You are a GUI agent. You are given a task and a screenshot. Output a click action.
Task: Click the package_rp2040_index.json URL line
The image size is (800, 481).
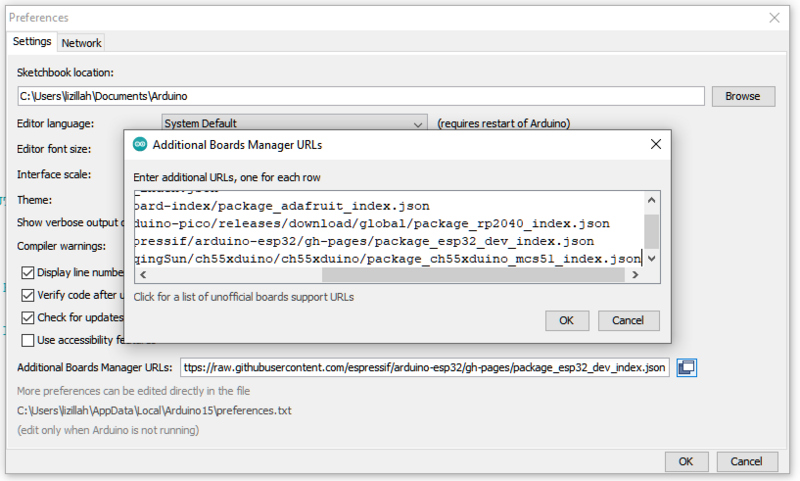tap(372, 223)
